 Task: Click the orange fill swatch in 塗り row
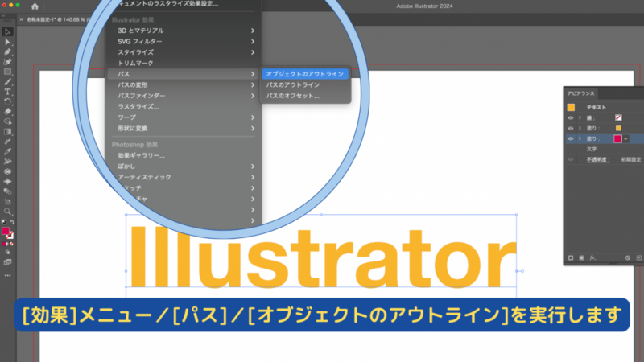[618, 128]
